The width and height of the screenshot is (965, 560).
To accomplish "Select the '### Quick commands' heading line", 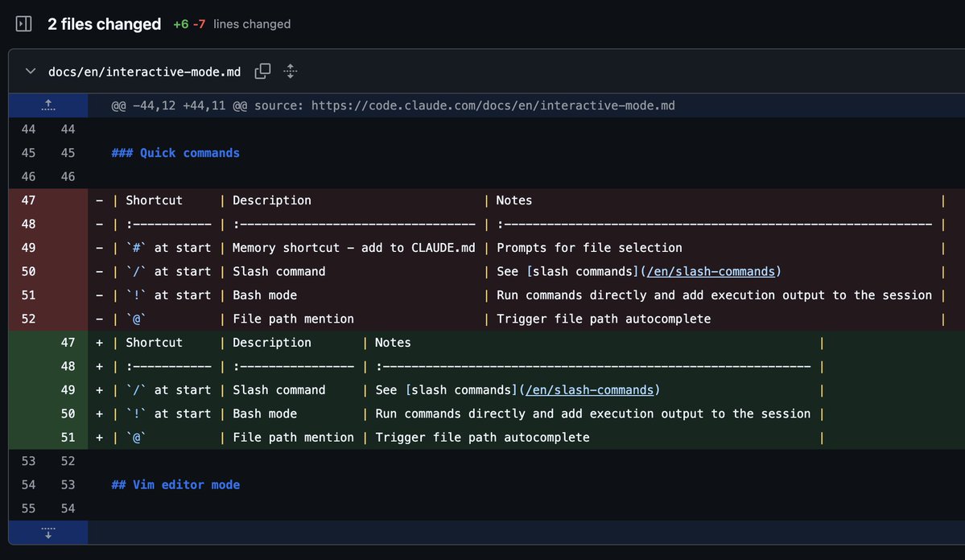I will 175,153.
